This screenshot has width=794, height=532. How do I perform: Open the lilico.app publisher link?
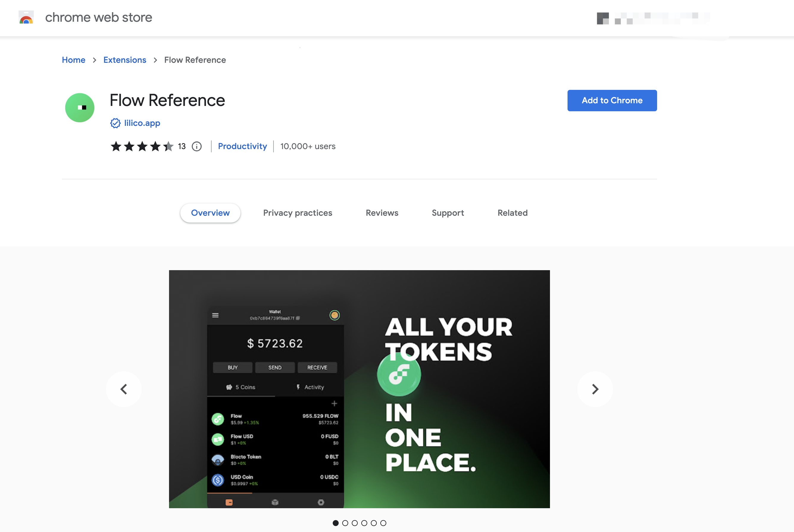coord(142,123)
